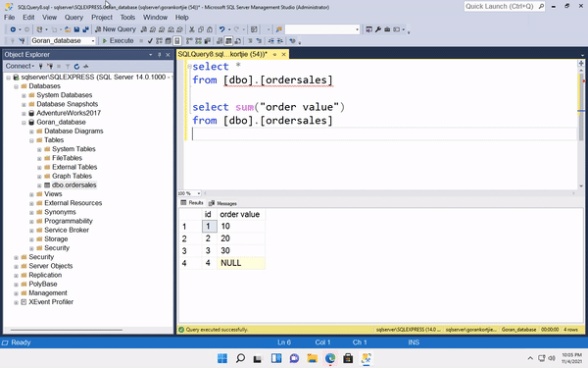Collapse the Goran_database node
Viewport: 588px width, 368px height.
pos(24,123)
